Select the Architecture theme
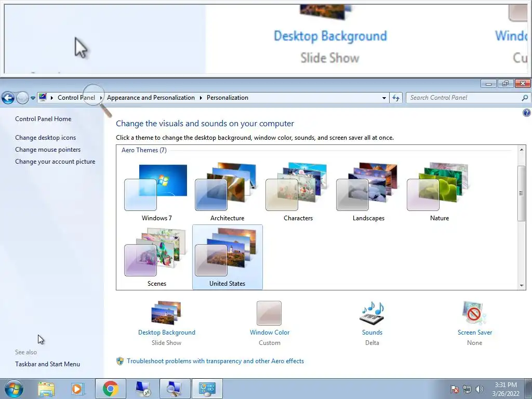The width and height of the screenshot is (532, 399). point(227,192)
